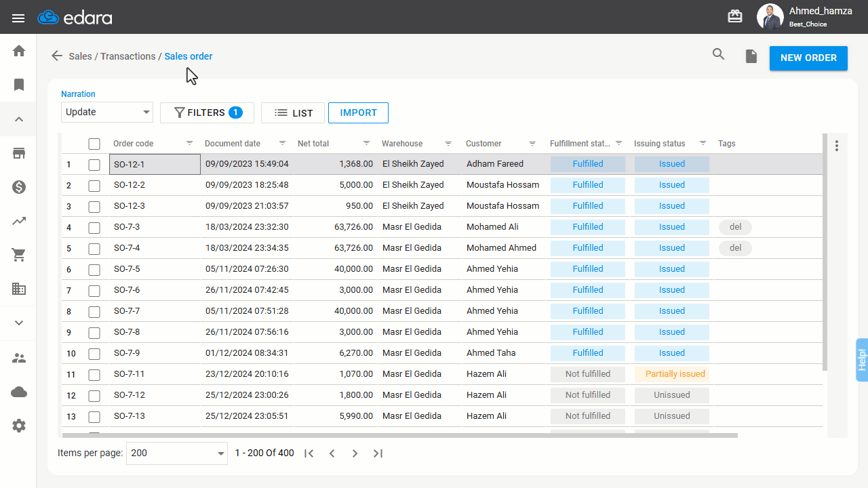Check the box for order SO-12-3
Screen dimensions: 868x488
click(94, 207)
